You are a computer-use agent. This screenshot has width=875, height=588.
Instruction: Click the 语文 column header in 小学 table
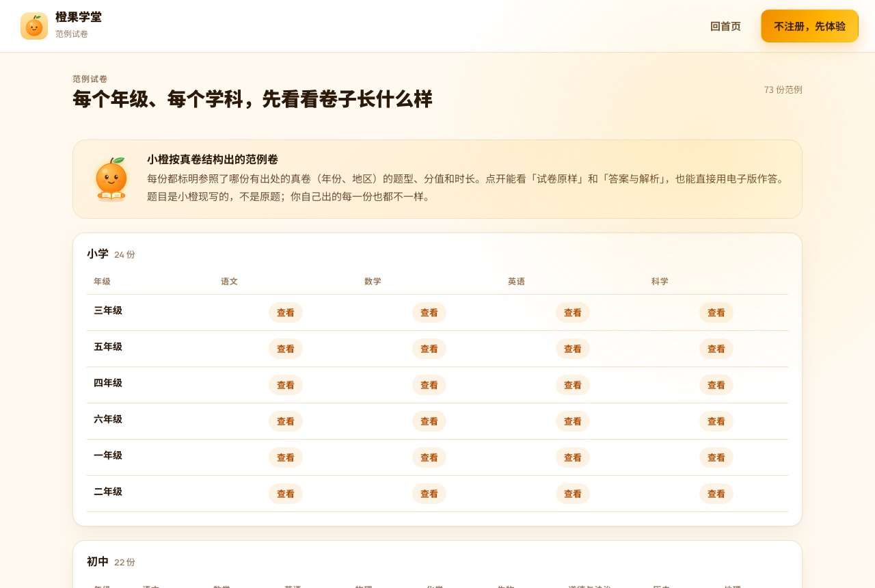point(229,282)
